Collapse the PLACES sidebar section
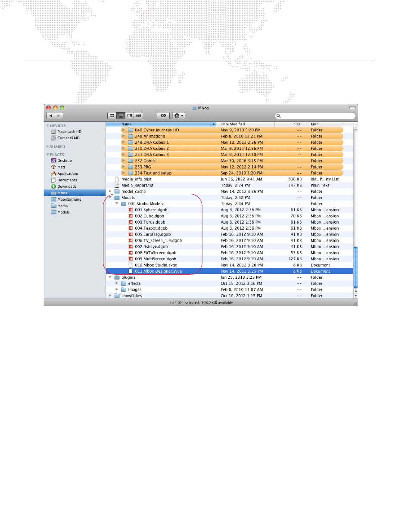The width and height of the screenshot is (411, 532). pyautogui.click(x=47, y=155)
